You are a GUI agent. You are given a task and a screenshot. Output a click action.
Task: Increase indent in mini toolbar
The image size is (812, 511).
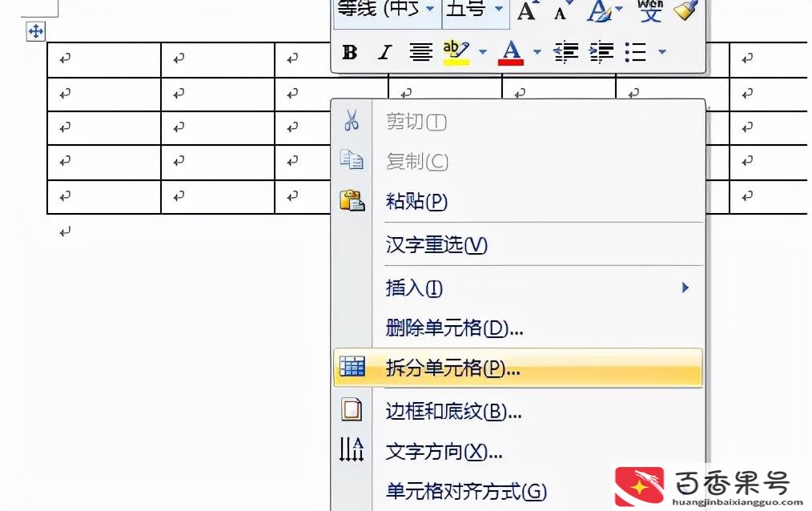tap(601, 52)
